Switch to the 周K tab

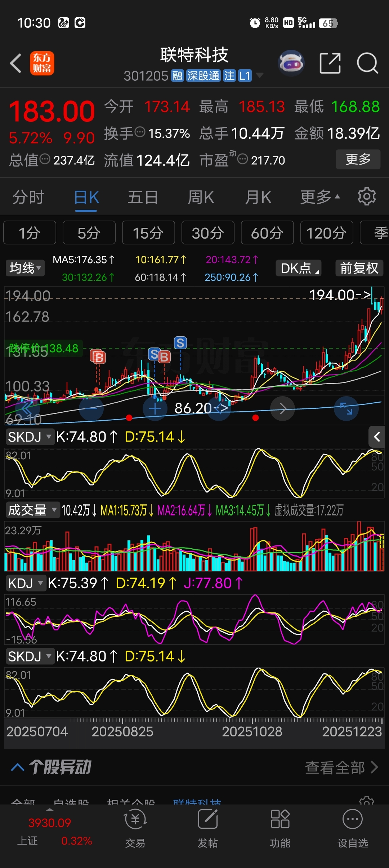coord(201,197)
